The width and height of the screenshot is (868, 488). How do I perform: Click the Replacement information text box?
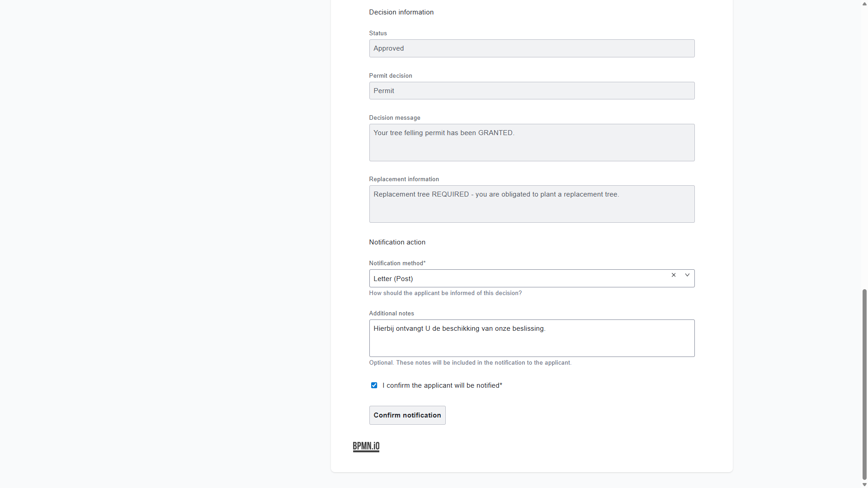pyautogui.click(x=532, y=204)
